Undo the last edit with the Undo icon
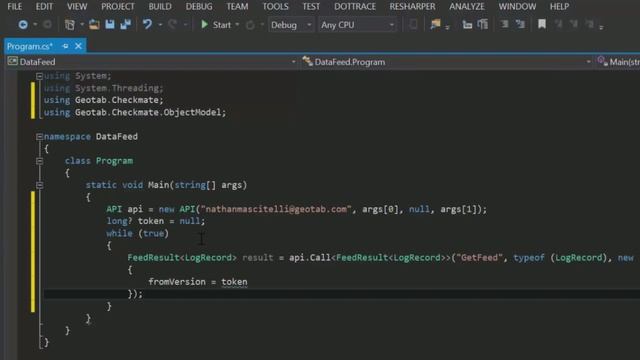 click(147, 25)
